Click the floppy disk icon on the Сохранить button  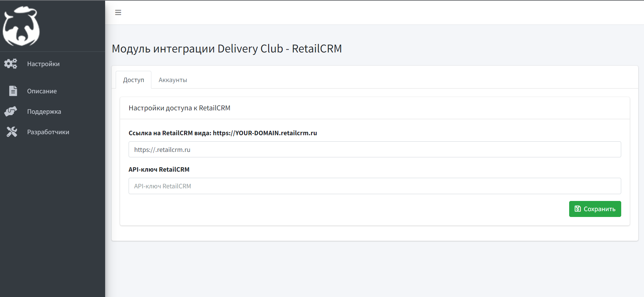coord(578,209)
